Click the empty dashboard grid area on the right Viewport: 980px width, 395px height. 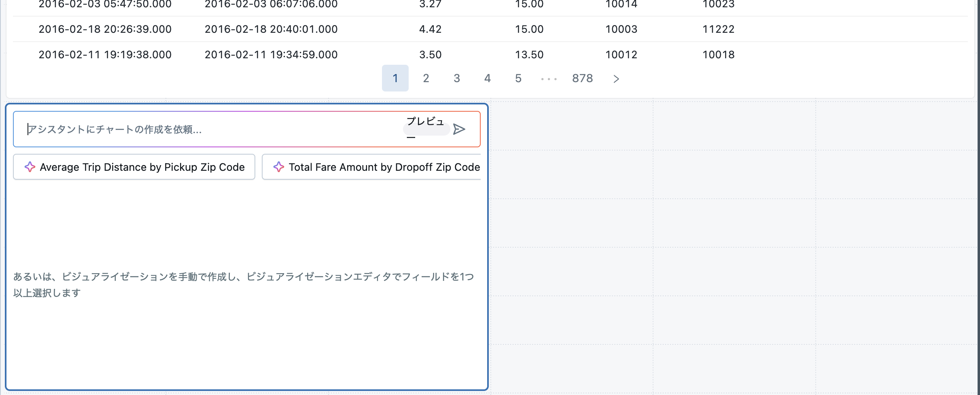coord(728,243)
